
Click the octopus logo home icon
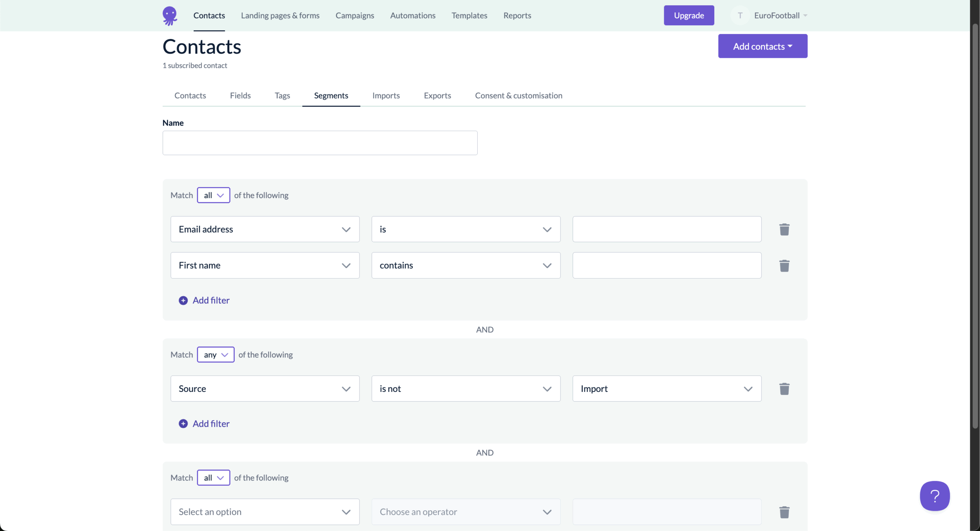[x=170, y=16]
